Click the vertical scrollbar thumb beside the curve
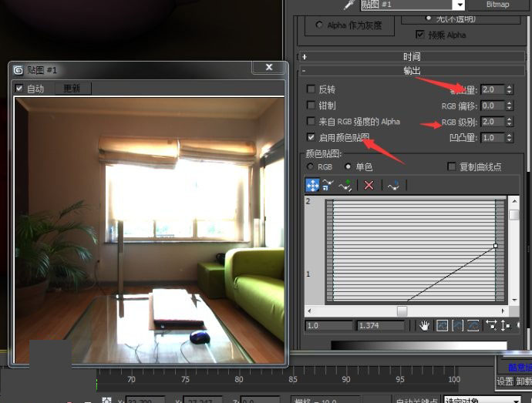Viewport: 532px width, 403px height. (514, 214)
